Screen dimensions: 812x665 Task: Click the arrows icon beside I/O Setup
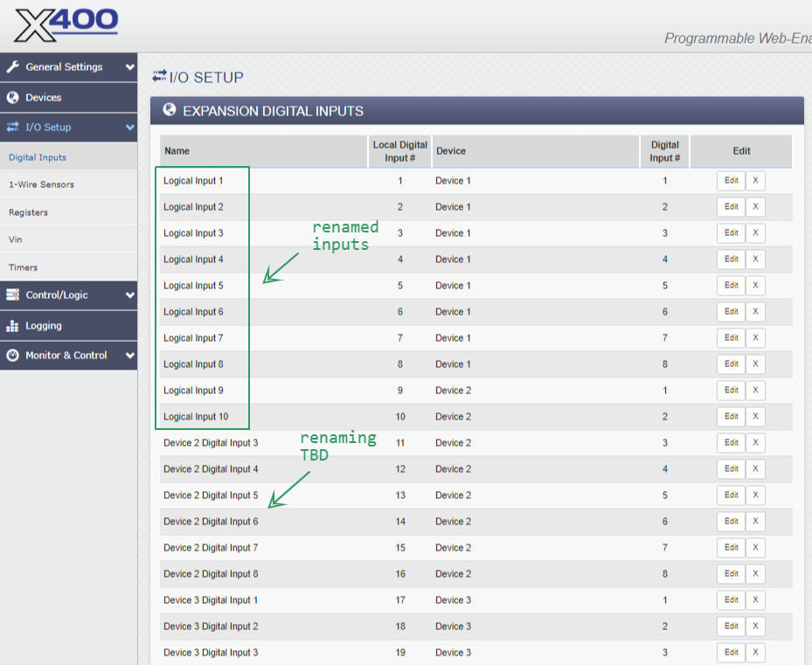pos(13,128)
